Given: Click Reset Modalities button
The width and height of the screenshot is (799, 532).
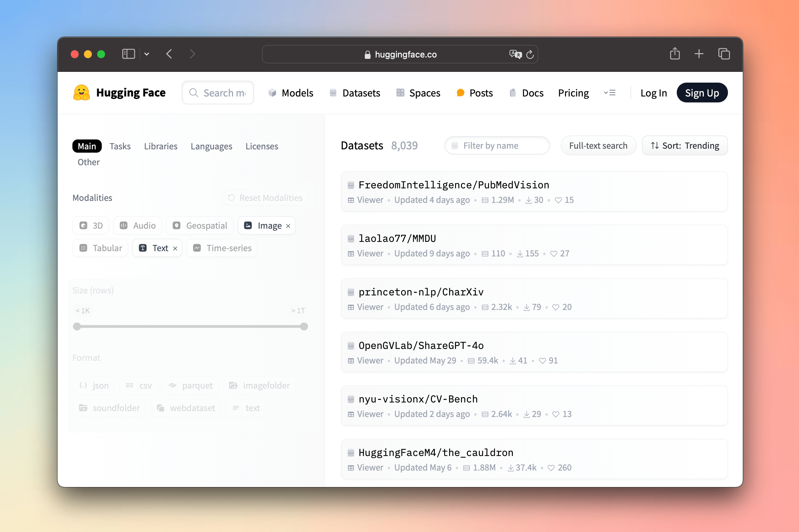Looking at the screenshot, I should (266, 198).
